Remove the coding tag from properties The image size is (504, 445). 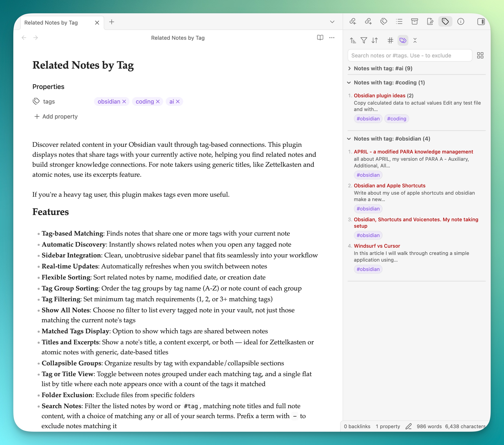coord(158,101)
